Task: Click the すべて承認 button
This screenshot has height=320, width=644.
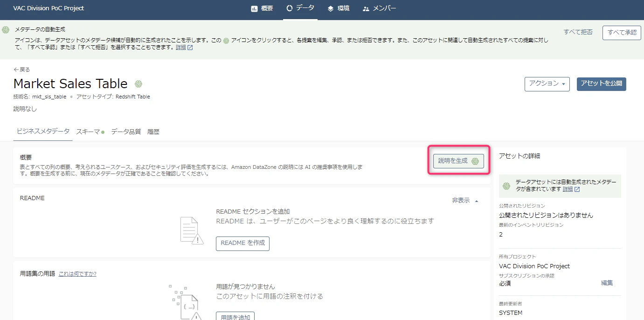Action: tap(622, 33)
